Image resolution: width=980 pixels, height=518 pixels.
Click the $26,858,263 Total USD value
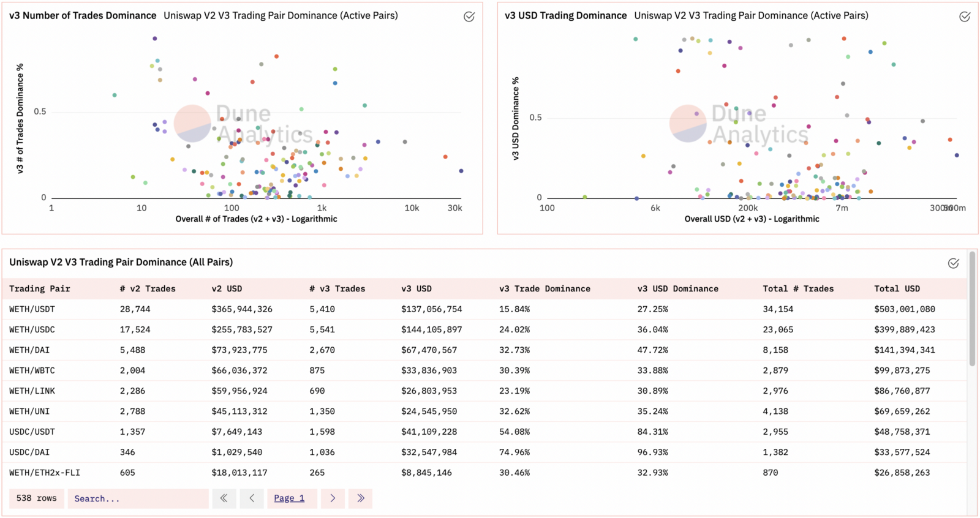pyautogui.click(x=902, y=473)
